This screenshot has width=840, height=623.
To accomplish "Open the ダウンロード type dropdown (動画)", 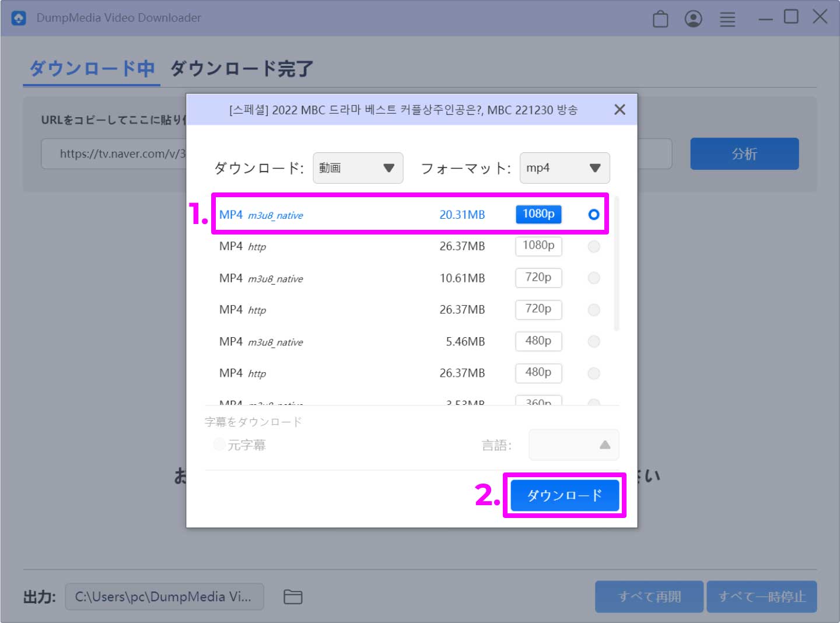I will (x=358, y=168).
